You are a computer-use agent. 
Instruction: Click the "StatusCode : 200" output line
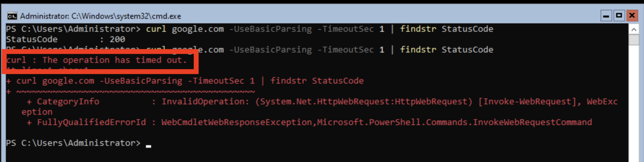65,40
